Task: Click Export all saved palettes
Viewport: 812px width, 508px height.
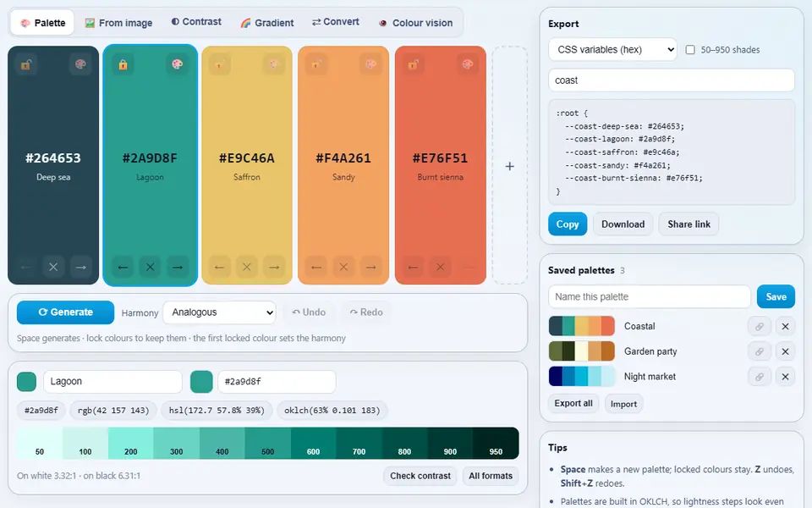Action: (573, 403)
